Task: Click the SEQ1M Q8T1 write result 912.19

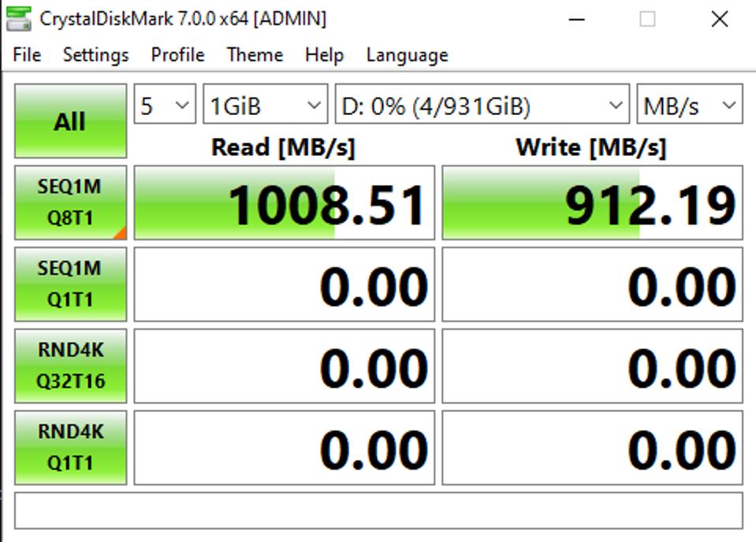Action: tap(592, 202)
